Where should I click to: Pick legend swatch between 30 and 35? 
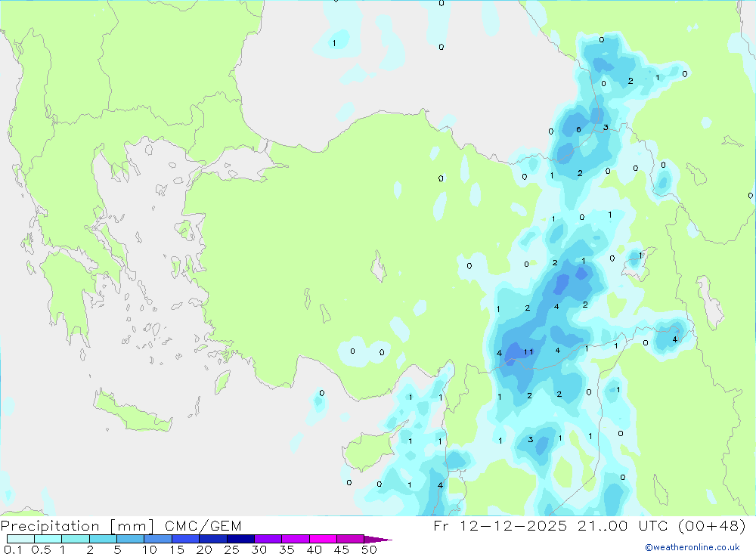coord(268,539)
